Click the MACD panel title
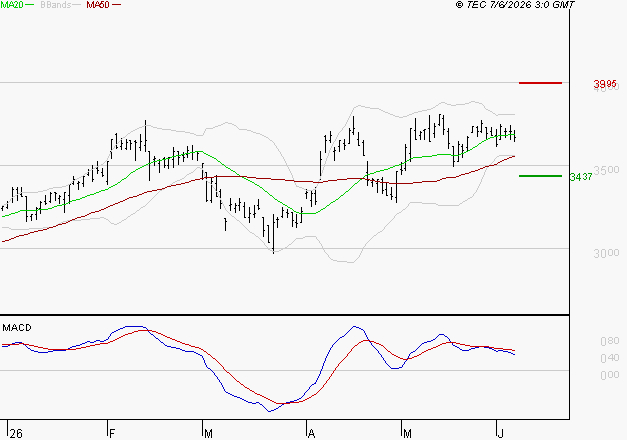This screenshot has width=627, height=440. (17, 328)
